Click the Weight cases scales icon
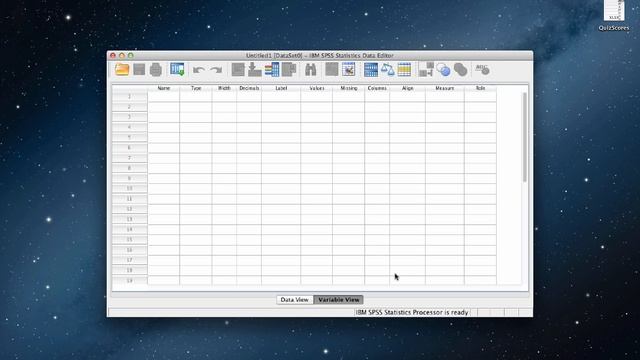 388,69
